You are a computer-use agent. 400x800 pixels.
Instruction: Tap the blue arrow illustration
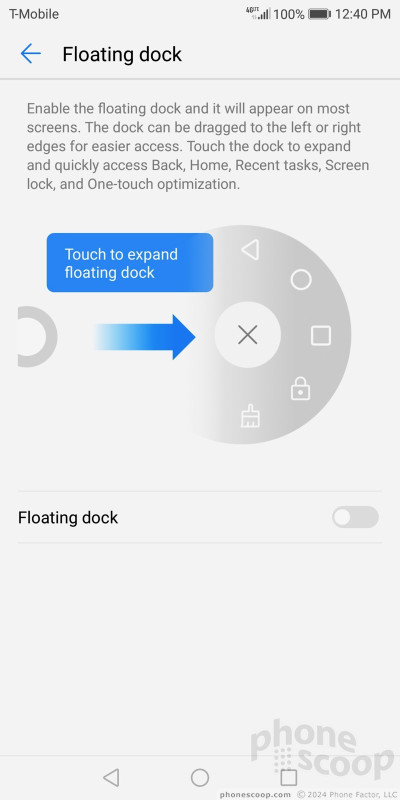pos(145,337)
